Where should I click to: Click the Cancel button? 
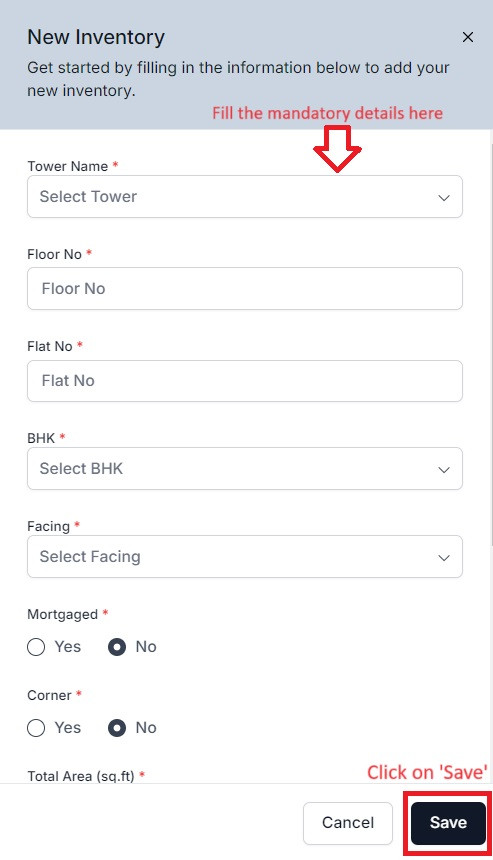click(348, 823)
